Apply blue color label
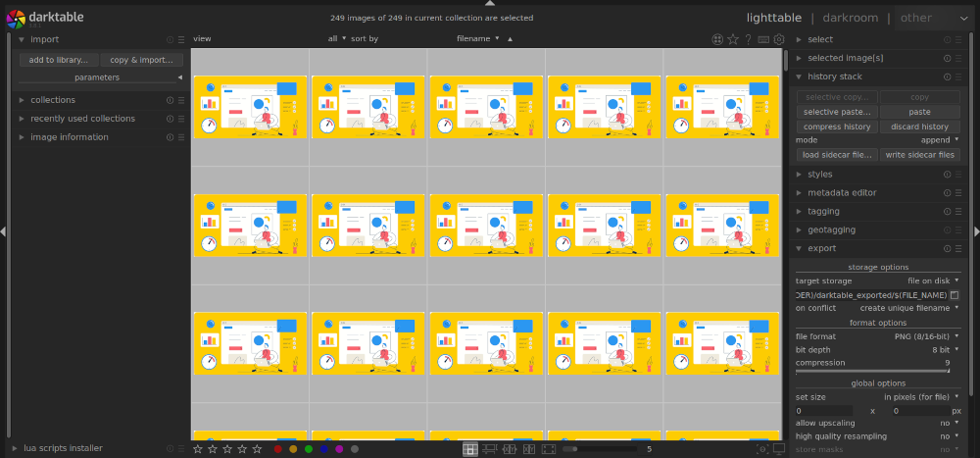Screen dimensions: 980x458 point(323,448)
